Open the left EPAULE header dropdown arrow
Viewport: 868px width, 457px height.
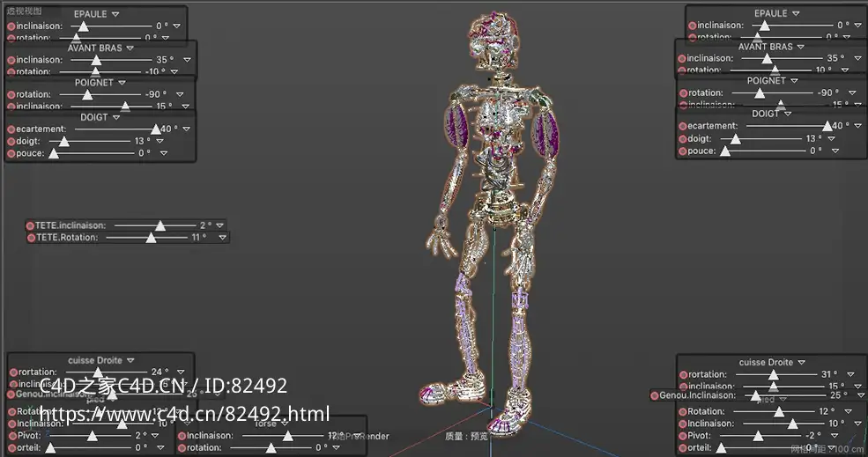(115, 14)
